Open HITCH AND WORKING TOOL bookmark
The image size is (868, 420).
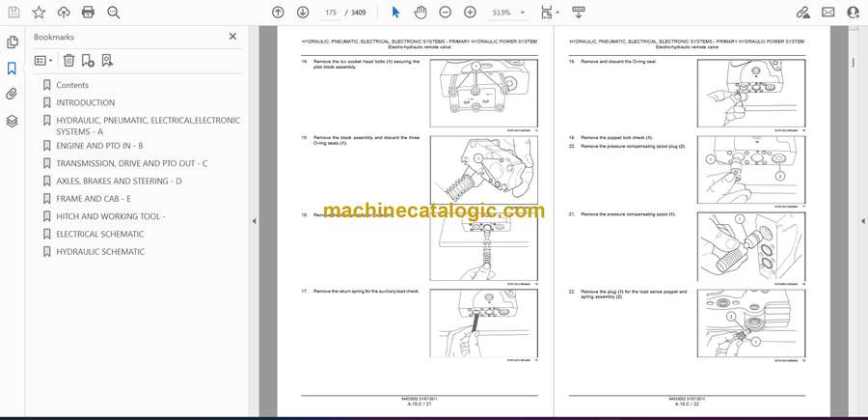click(x=111, y=216)
